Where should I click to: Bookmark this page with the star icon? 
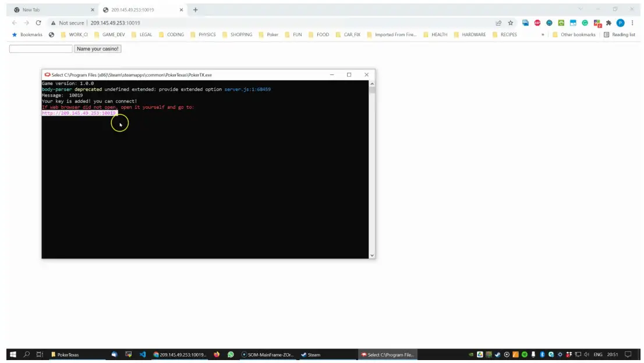coord(511,23)
